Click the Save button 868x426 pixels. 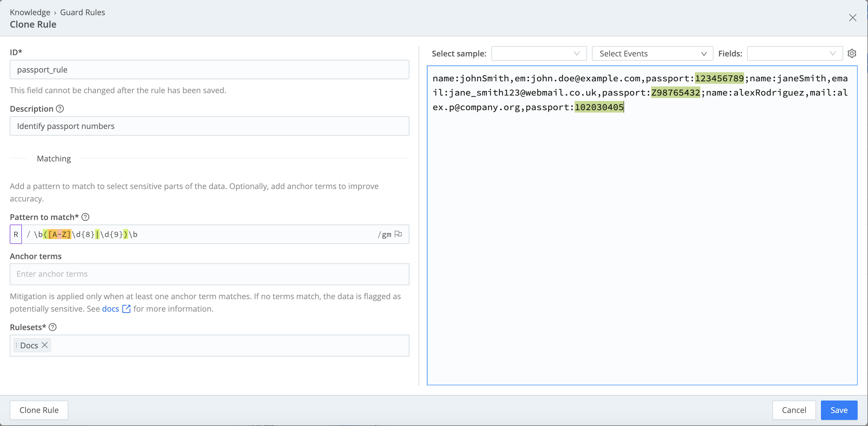click(x=839, y=410)
